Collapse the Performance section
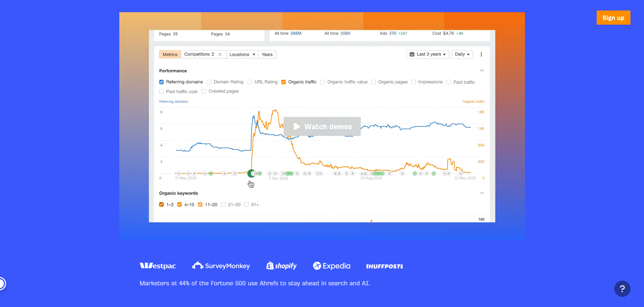644x307 pixels. [x=482, y=70]
